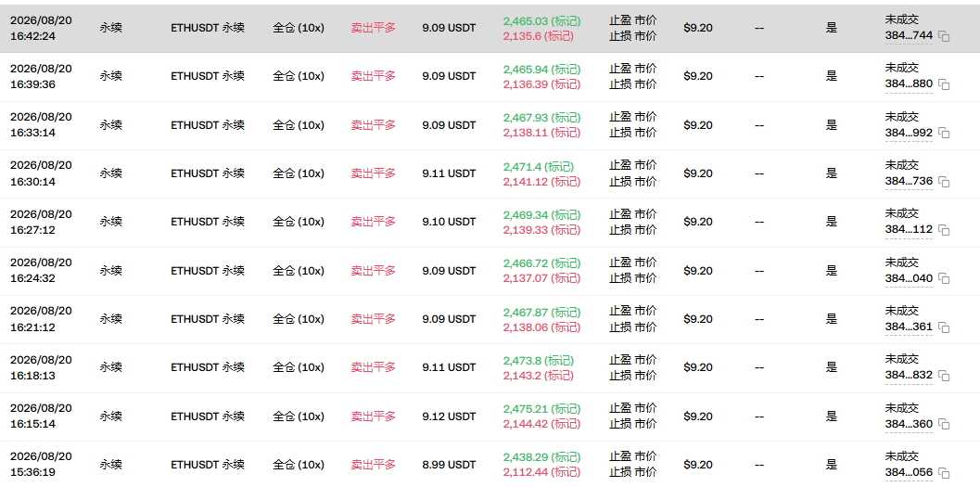The image size is (980, 487).
Task: Click 全仓 (10x) in the 16:21:12 row
Action: tap(299, 319)
